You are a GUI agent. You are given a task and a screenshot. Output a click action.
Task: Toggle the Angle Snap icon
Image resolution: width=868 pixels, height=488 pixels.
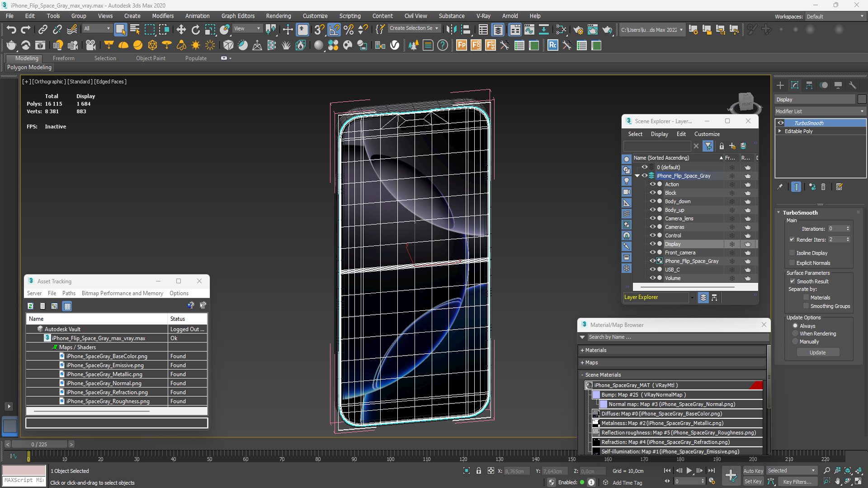[334, 30]
